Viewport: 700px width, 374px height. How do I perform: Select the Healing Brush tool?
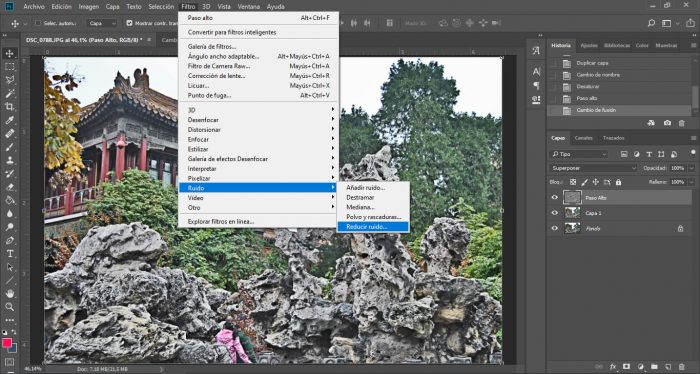[x=9, y=133]
